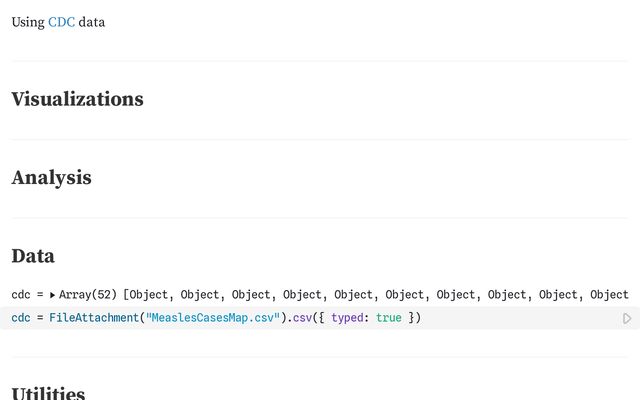This screenshot has width=640, height=400.
Task: Place cursor on FileAttachment in code cell
Action: pos(94,318)
